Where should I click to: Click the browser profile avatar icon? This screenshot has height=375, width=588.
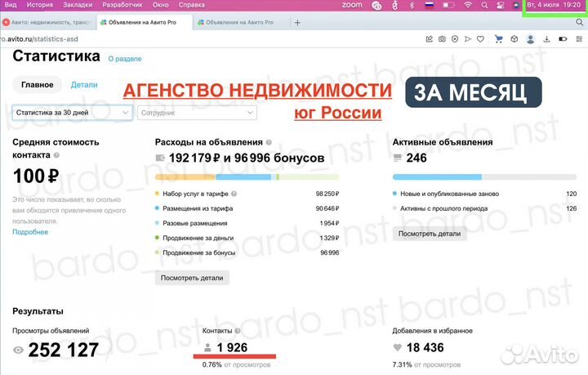[530, 39]
